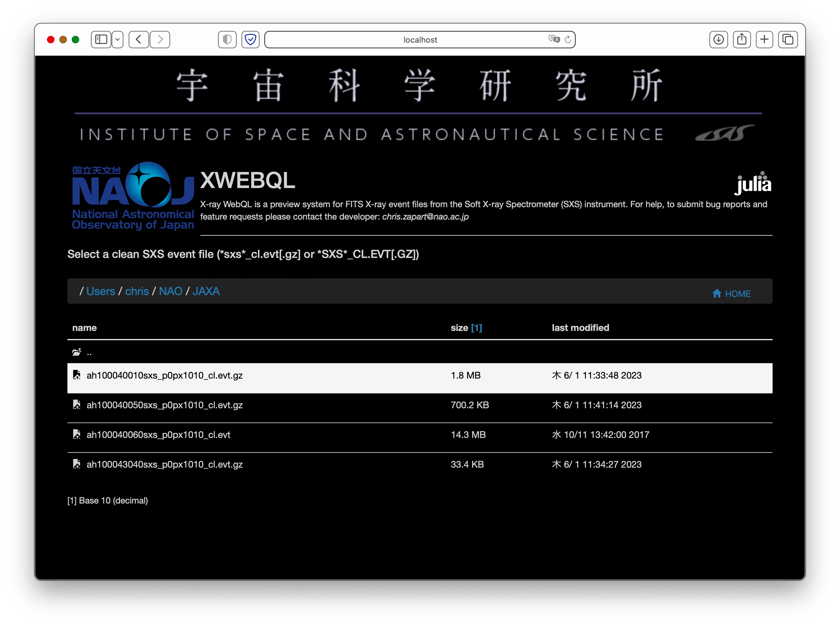Open the sidebar dropdown chevron
The width and height of the screenshot is (840, 626).
pos(118,39)
